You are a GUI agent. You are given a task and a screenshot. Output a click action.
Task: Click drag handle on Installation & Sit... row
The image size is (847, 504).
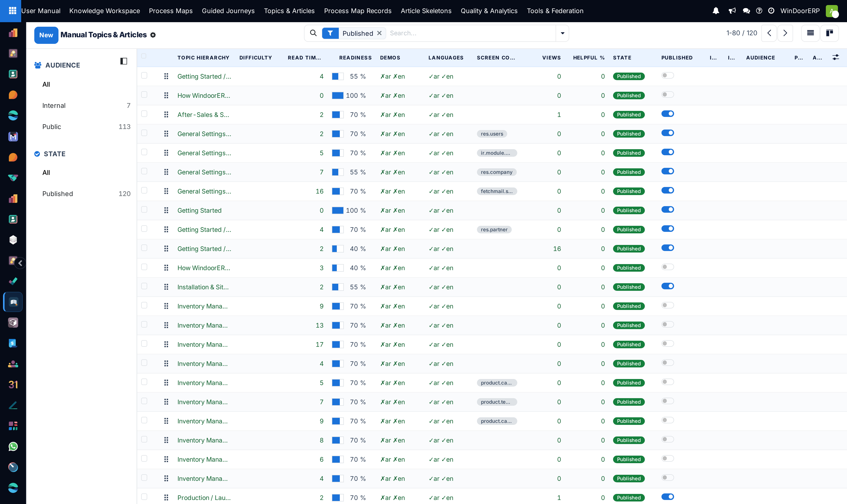click(166, 287)
